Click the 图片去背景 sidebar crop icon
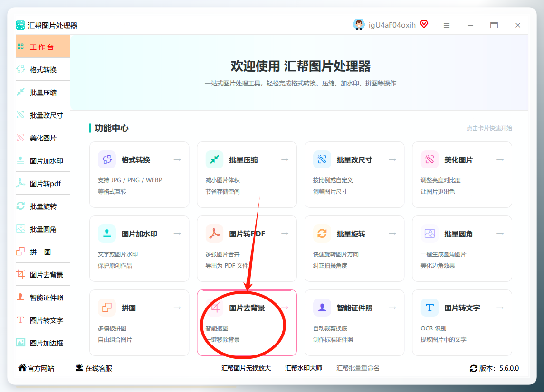 pos(20,274)
